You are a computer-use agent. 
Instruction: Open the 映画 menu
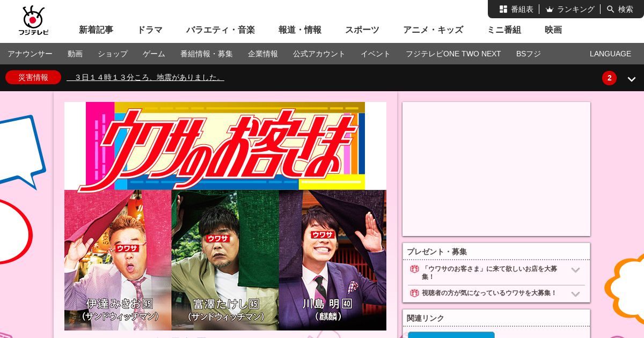click(x=553, y=30)
